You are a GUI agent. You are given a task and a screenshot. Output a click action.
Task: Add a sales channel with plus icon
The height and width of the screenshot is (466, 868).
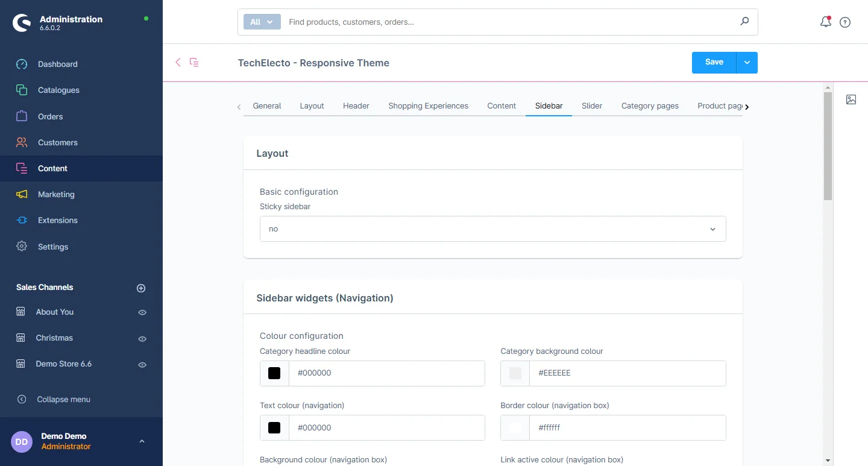[x=141, y=288]
